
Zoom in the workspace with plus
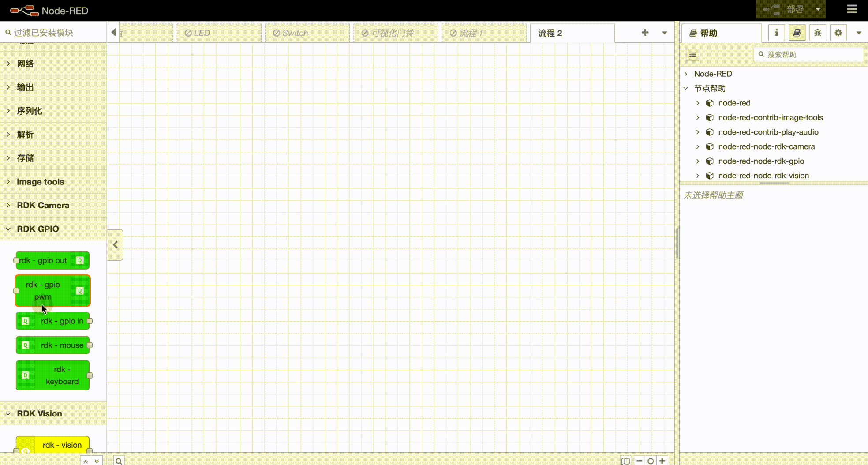pos(662,461)
